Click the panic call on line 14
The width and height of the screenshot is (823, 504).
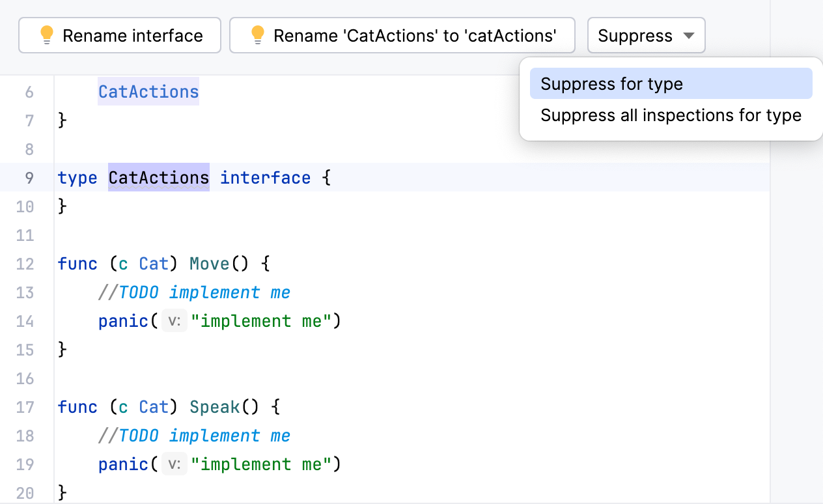tap(123, 321)
